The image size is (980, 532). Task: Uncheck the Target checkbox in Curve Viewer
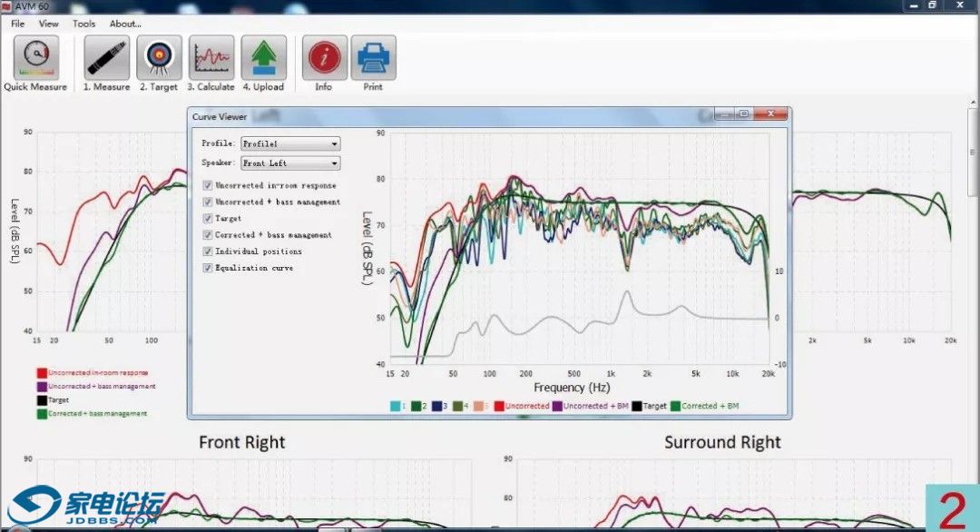(208, 218)
